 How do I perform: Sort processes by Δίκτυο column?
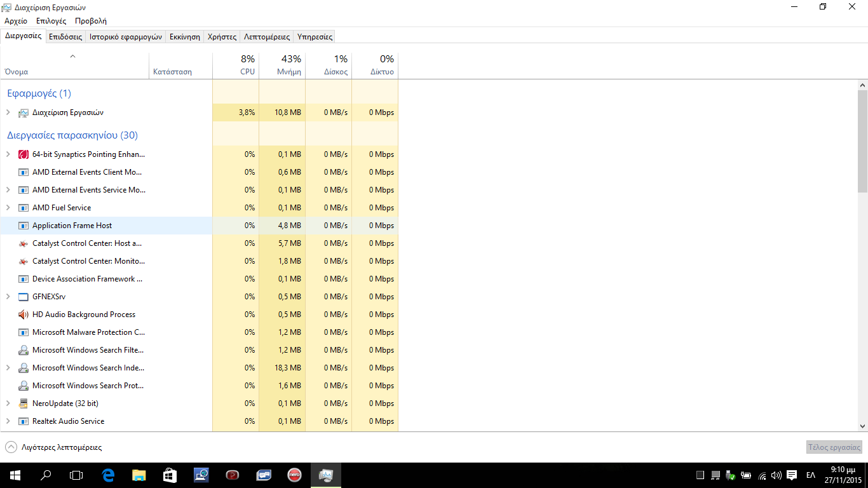[x=375, y=65]
